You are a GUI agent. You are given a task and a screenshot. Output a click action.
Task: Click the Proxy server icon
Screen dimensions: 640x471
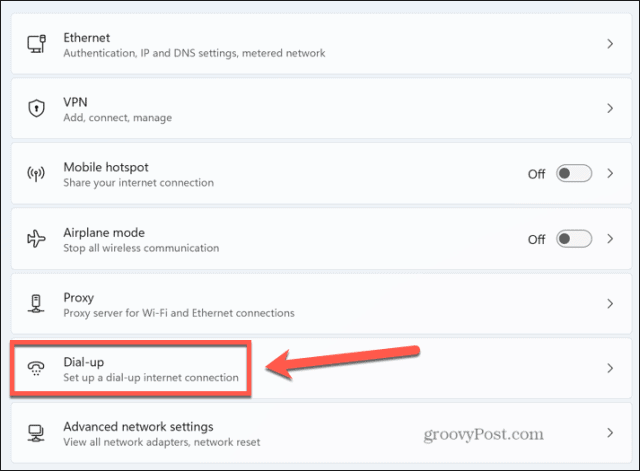click(36, 304)
